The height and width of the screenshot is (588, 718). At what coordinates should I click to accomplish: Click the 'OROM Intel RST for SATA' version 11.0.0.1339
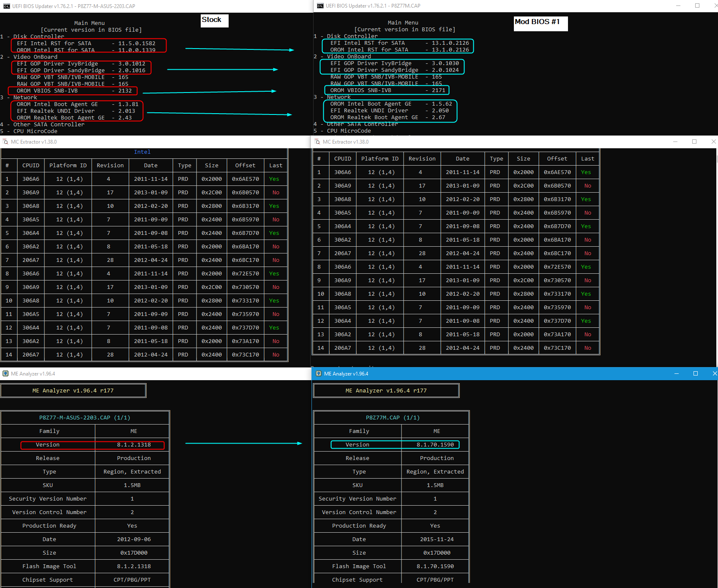coord(137,50)
